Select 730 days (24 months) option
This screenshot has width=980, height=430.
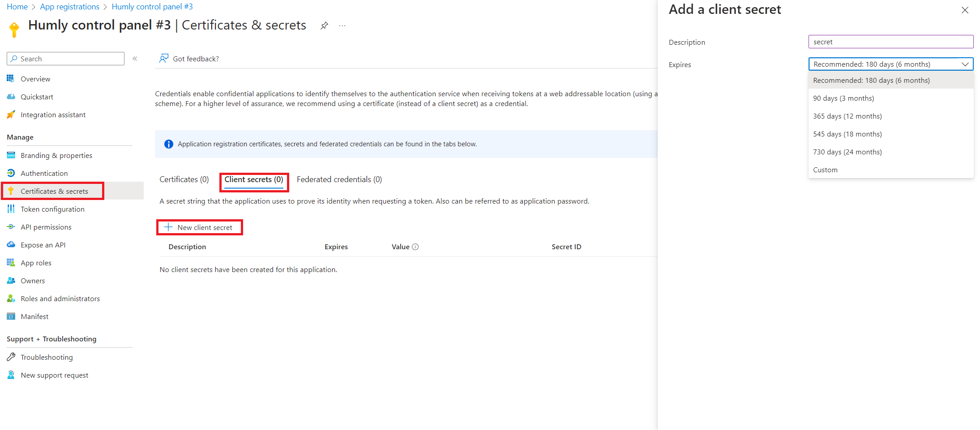pos(891,152)
